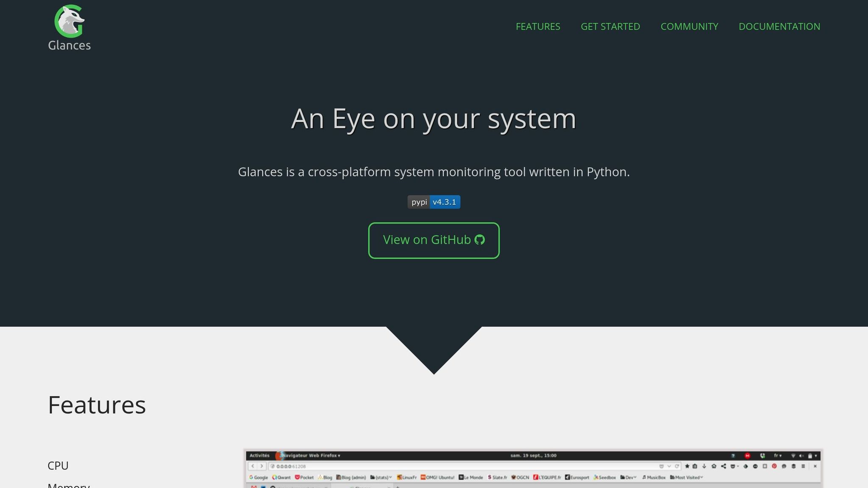
Task: Select the Memory feature item
Action: (x=69, y=485)
